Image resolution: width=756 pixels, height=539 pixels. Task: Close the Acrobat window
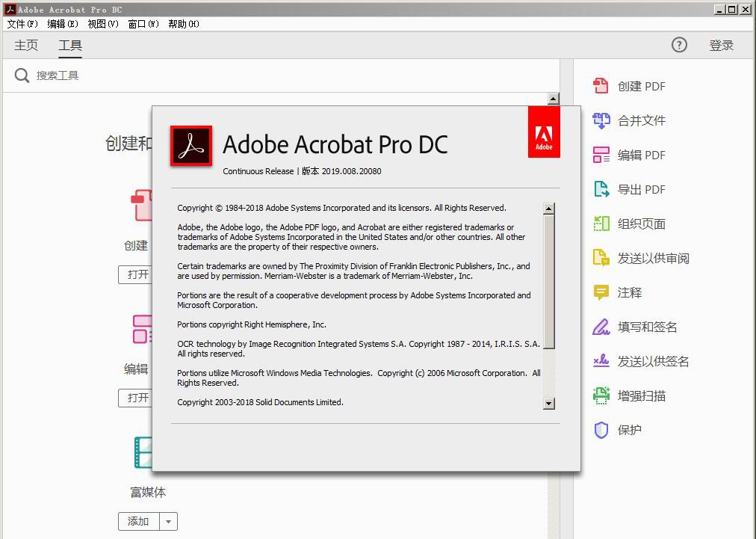pos(746,9)
